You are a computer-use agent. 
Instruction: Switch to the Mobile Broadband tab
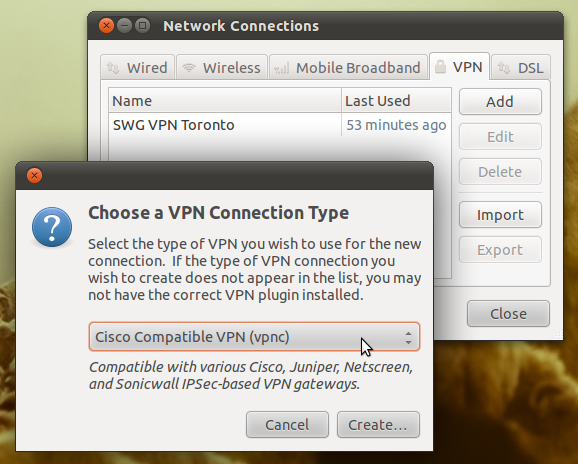coord(348,67)
